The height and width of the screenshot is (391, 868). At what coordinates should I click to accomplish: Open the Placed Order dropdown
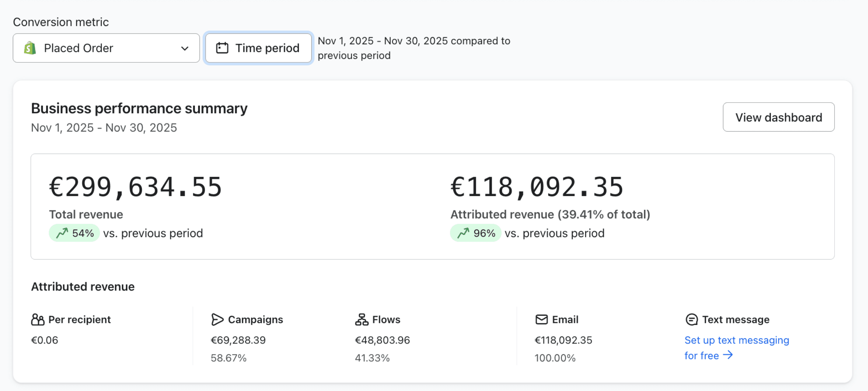pyautogui.click(x=106, y=48)
